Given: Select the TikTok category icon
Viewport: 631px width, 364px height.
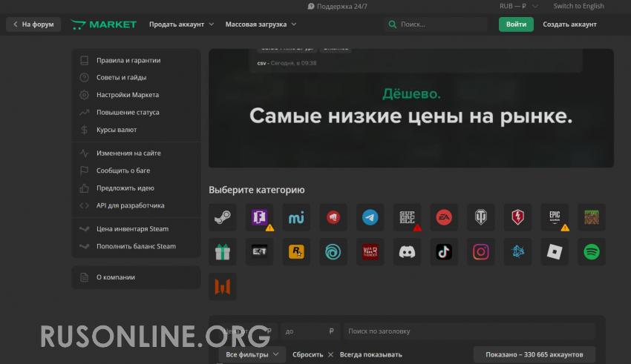Looking at the screenshot, I should coord(444,252).
